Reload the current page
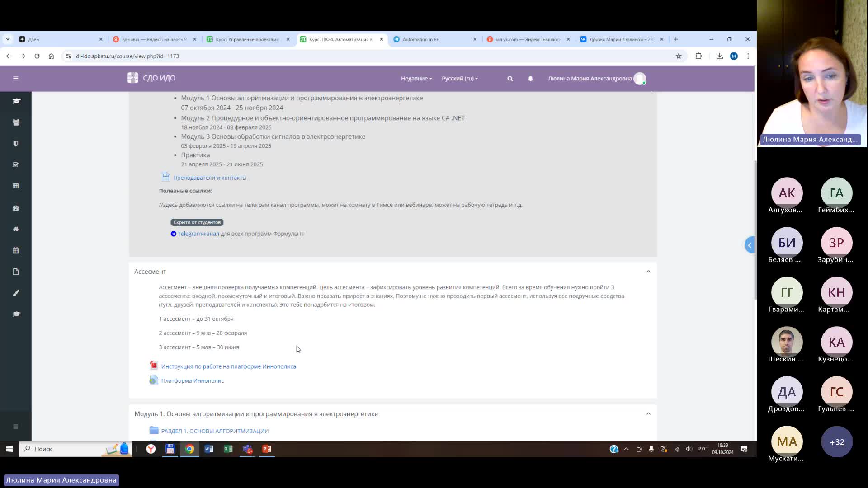The height and width of the screenshot is (488, 868). pos(37,56)
